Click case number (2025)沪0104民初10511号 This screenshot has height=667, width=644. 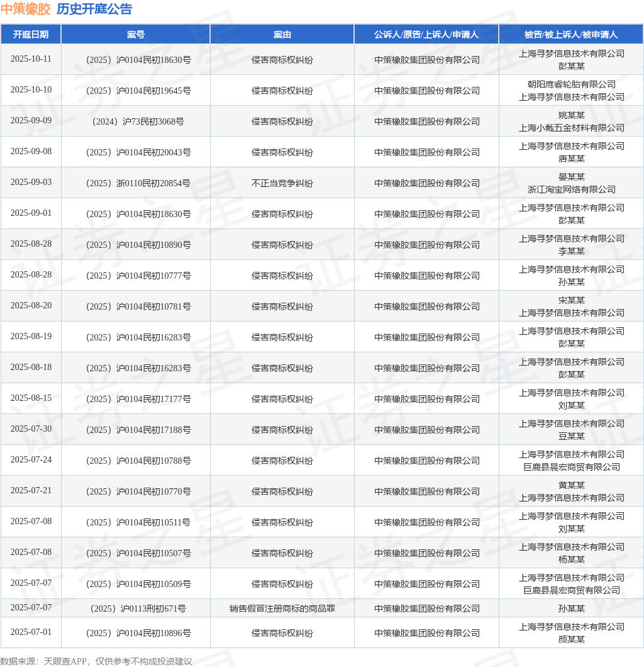tap(138, 522)
